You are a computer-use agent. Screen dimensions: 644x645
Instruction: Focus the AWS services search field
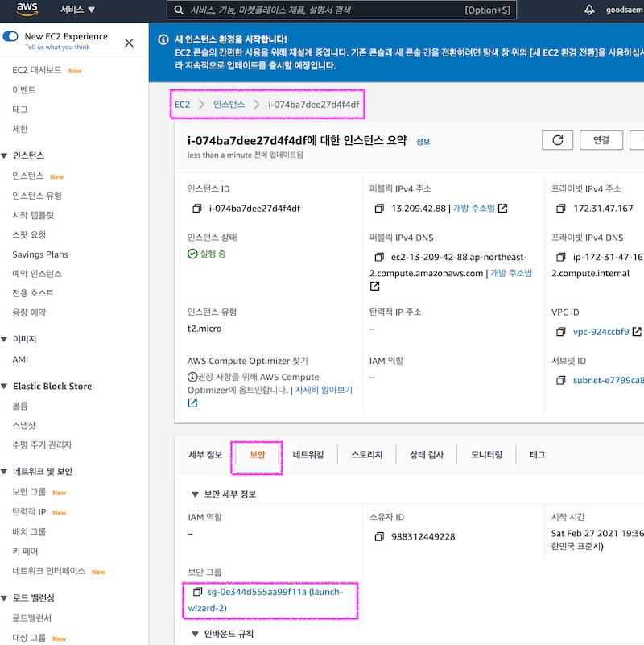pos(341,10)
